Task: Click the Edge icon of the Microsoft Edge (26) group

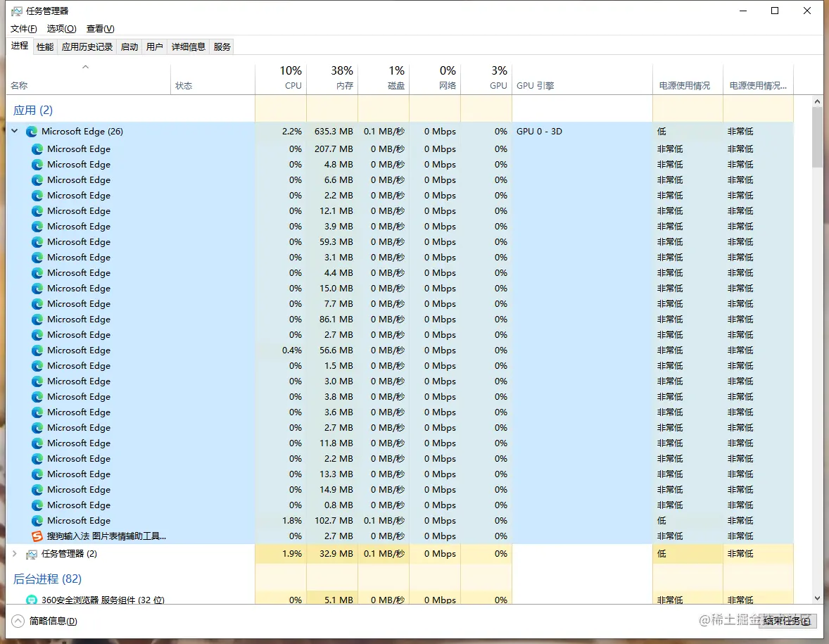Action: pos(32,131)
